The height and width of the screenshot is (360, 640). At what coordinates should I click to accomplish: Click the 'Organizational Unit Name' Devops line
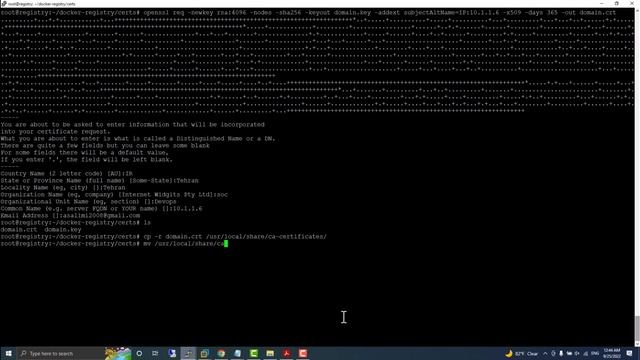click(x=88, y=202)
